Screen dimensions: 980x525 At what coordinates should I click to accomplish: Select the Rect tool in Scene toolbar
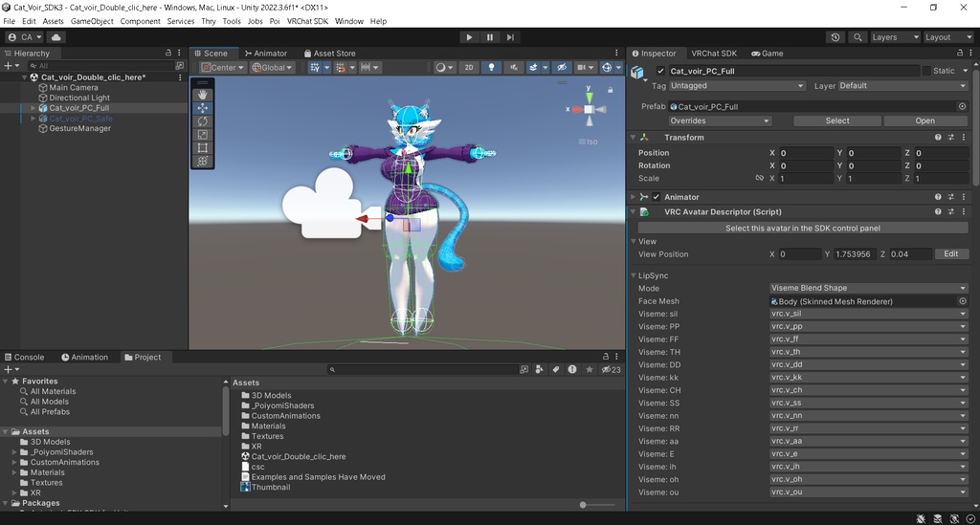(x=203, y=148)
